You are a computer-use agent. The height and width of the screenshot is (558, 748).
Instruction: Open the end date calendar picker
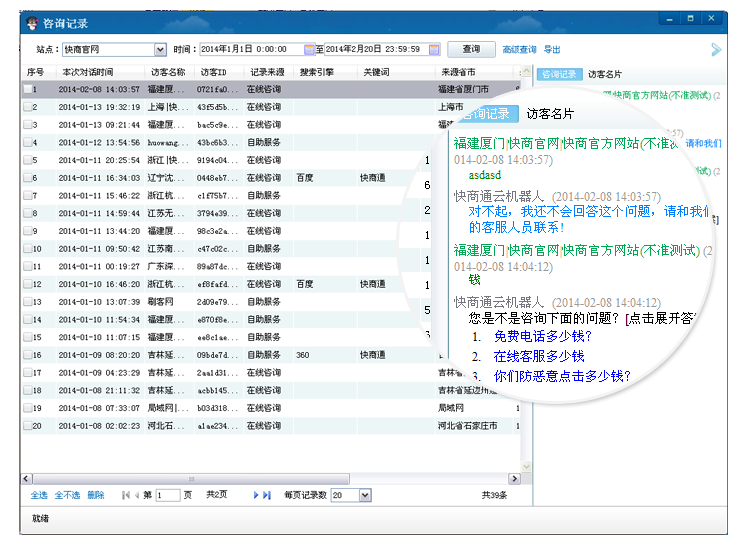click(x=434, y=49)
